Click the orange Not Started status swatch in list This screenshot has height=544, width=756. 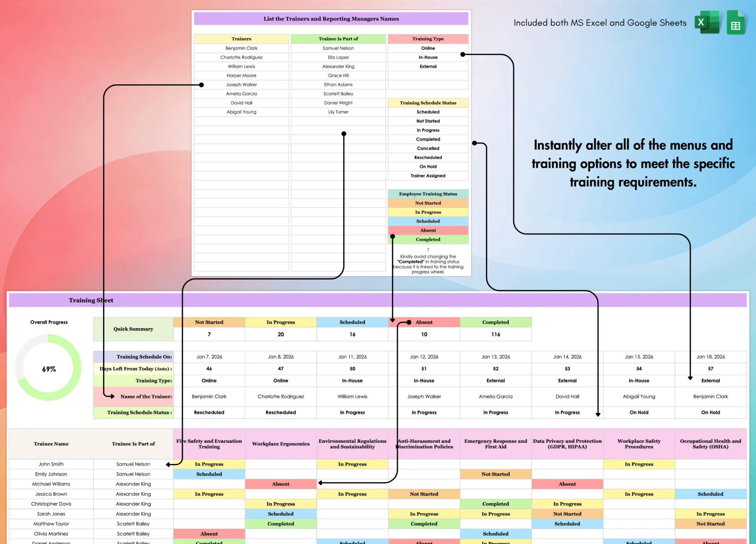click(x=428, y=203)
